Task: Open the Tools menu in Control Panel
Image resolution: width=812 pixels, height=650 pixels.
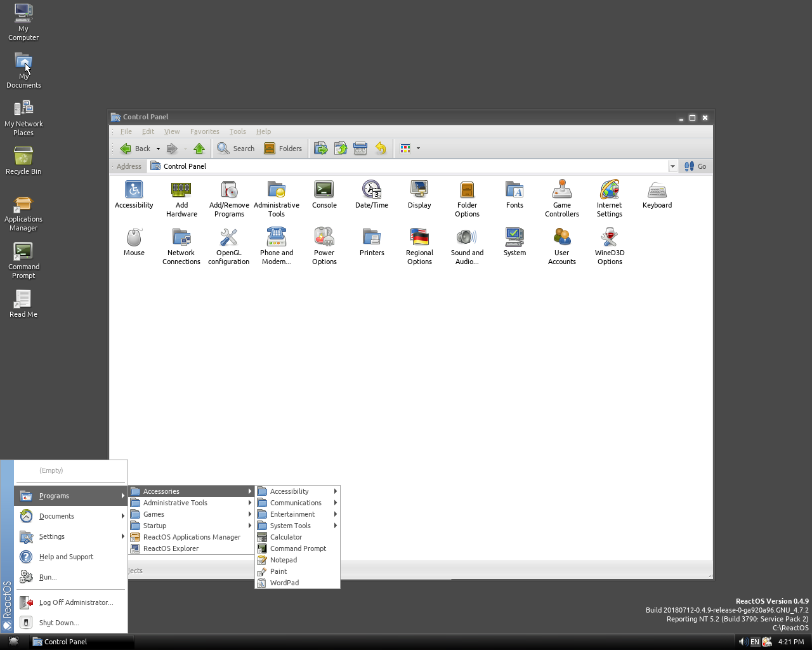Action: point(237,131)
